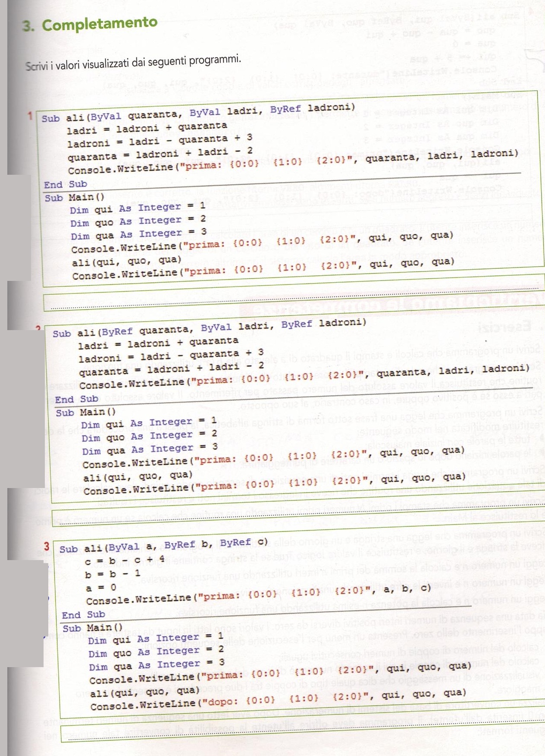Click "ali(qui, quo, qua)" call in exercise 1
Viewport: 545px width, 756px height.
[x=127, y=261]
